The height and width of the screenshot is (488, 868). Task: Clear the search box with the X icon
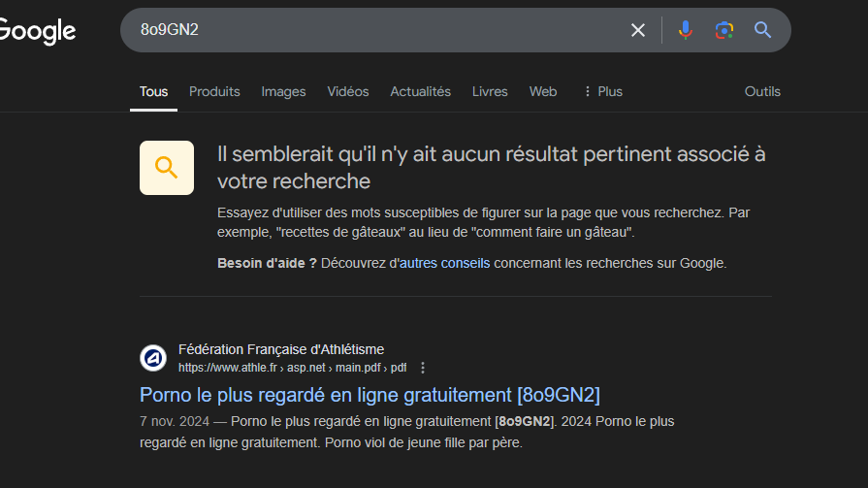click(x=638, y=30)
